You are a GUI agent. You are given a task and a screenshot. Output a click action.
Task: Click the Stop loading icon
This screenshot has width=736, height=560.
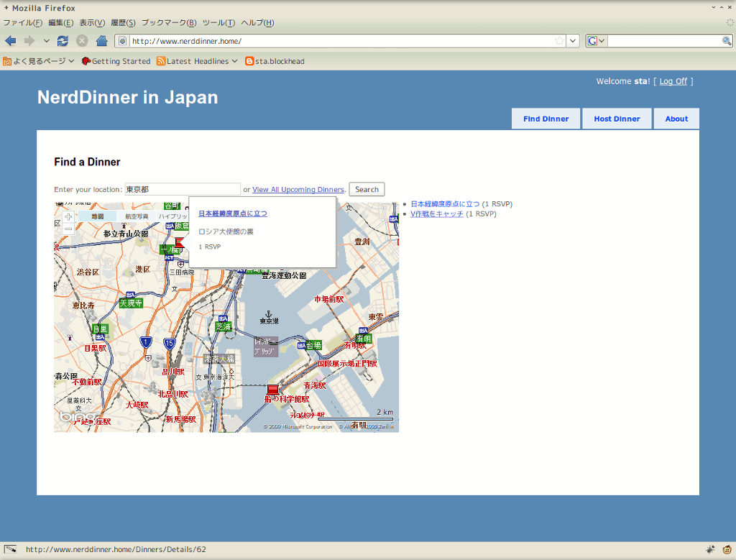(x=82, y=41)
